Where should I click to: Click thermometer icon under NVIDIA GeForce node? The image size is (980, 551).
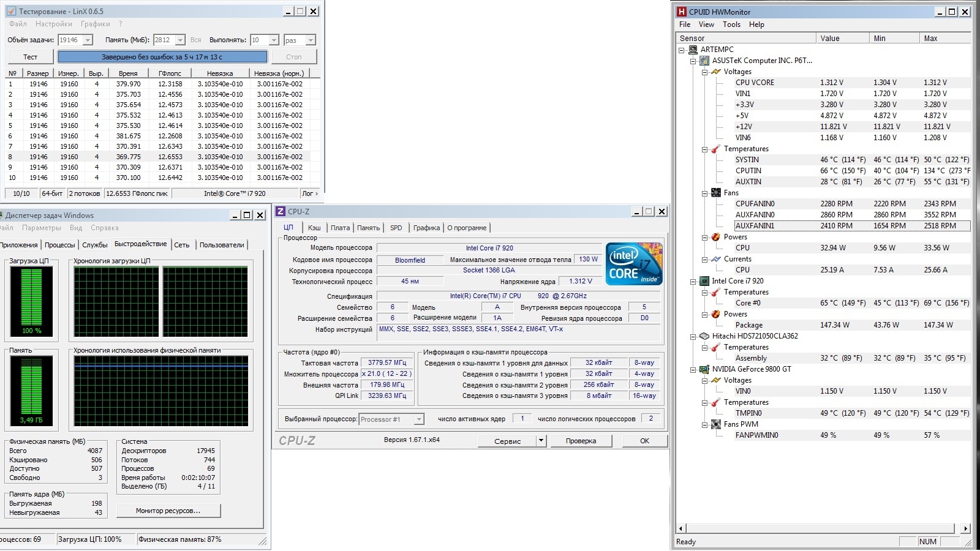[715, 402]
